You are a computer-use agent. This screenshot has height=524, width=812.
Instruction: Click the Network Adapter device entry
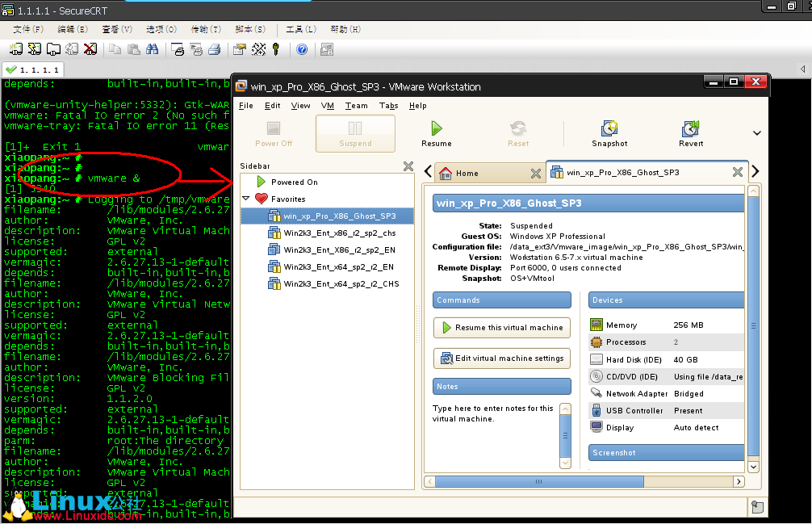tap(667, 393)
